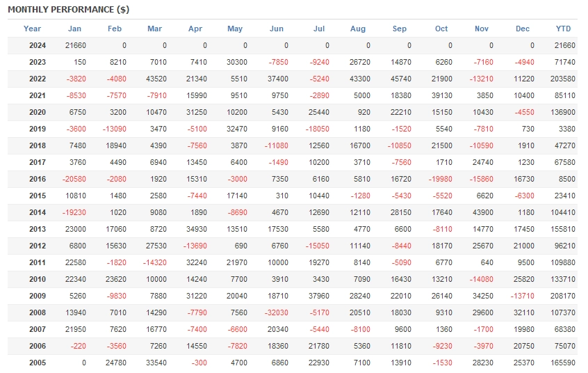
Task: Select the 2020 year row label
Action: coord(38,112)
